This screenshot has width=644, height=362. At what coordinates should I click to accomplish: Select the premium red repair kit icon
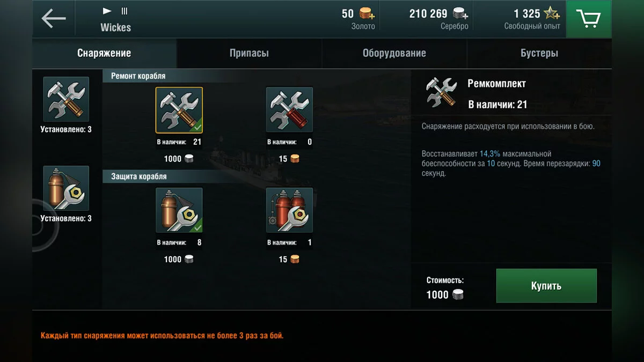[290, 110]
